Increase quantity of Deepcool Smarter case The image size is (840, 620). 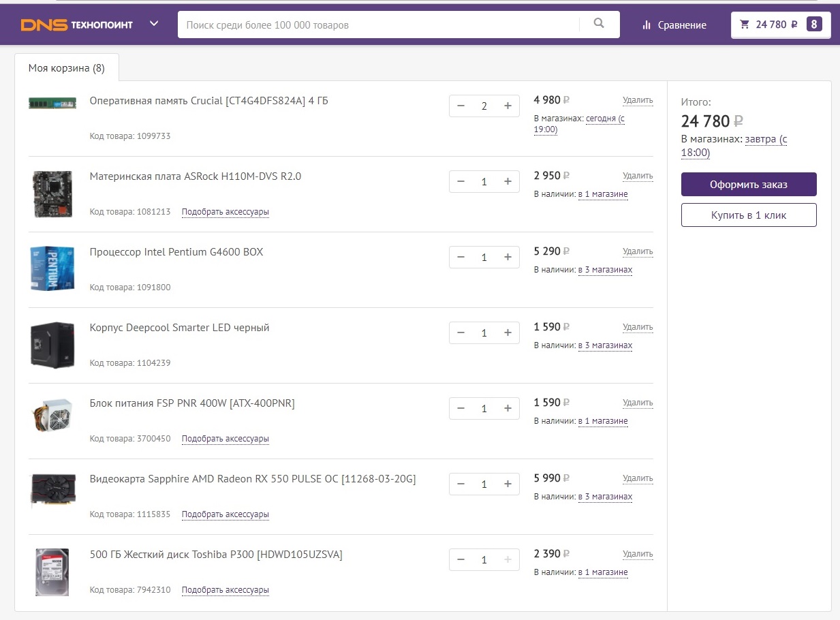tap(508, 332)
